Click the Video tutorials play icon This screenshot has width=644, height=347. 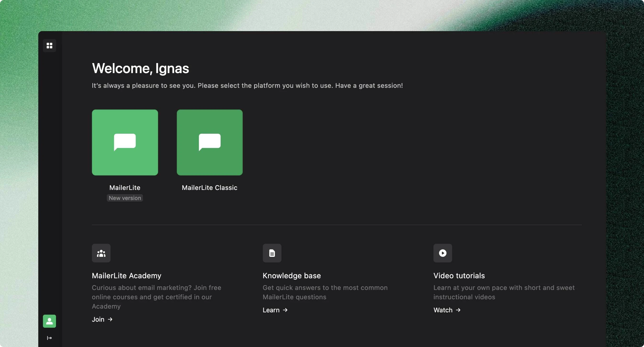(443, 253)
